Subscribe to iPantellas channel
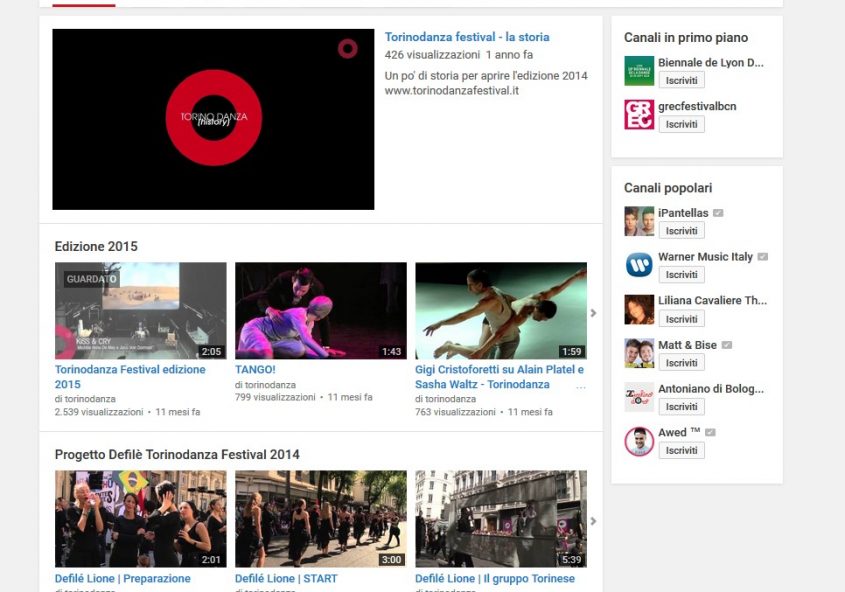Screen dimensions: 845x592 click(681, 231)
